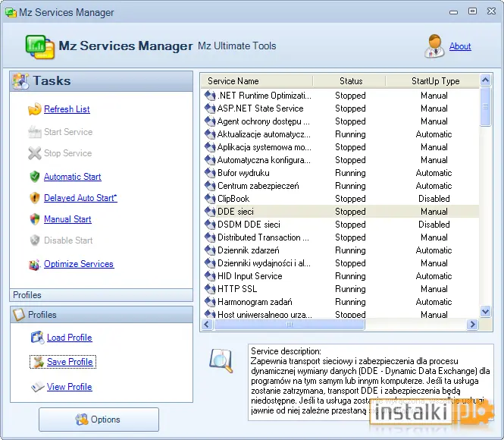Click the service icon beside ClipBook

coord(210,199)
